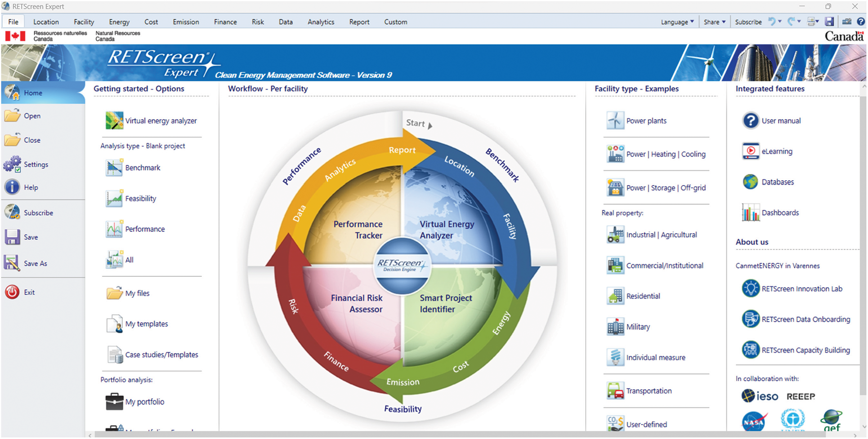Open the undo history dropdown arrow
Image resolution: width=868 pixels, height=439 pixels.
point(780,22)
